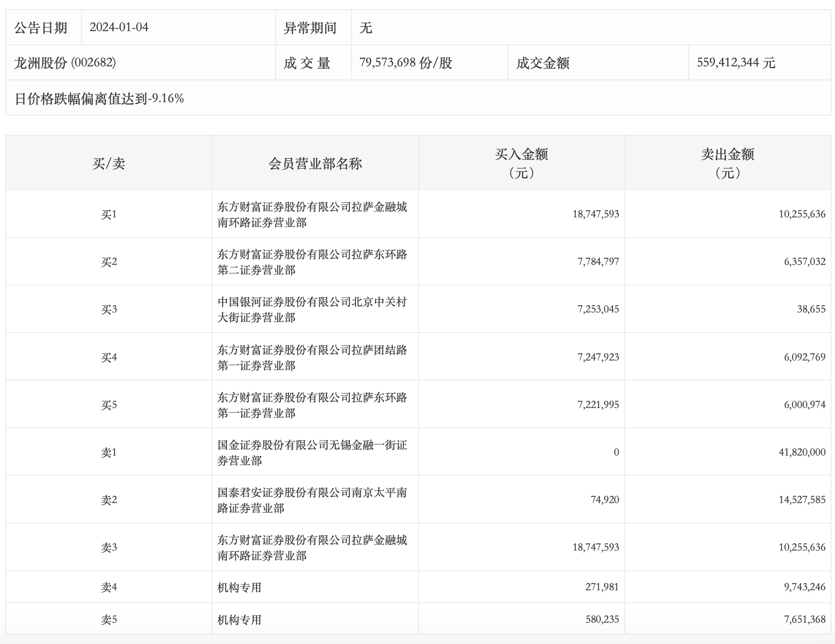The image size is (835, 644).
Task: Select the buy amount 7,221,995
Action: click(599, 405)
